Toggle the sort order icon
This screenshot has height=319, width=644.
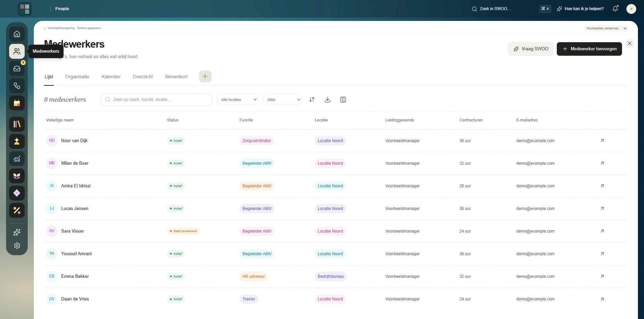click(312, 100)
